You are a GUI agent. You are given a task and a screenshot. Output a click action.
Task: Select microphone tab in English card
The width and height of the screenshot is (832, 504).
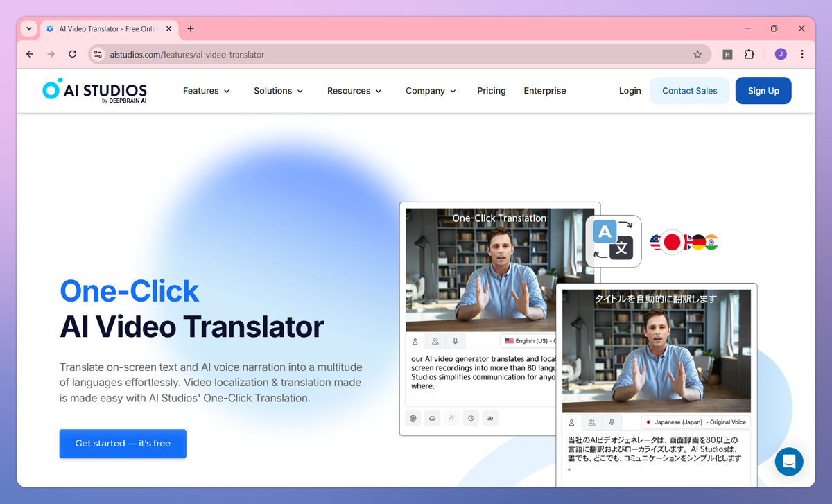[x=455, y=341]
